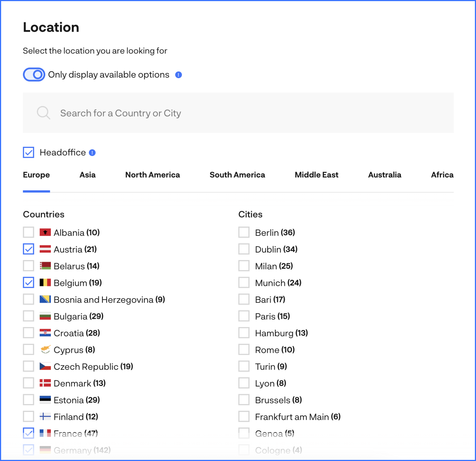Open the Middle East tab
Image resolution: width=476 pixels, height=461 pixels.
[317, 175]
